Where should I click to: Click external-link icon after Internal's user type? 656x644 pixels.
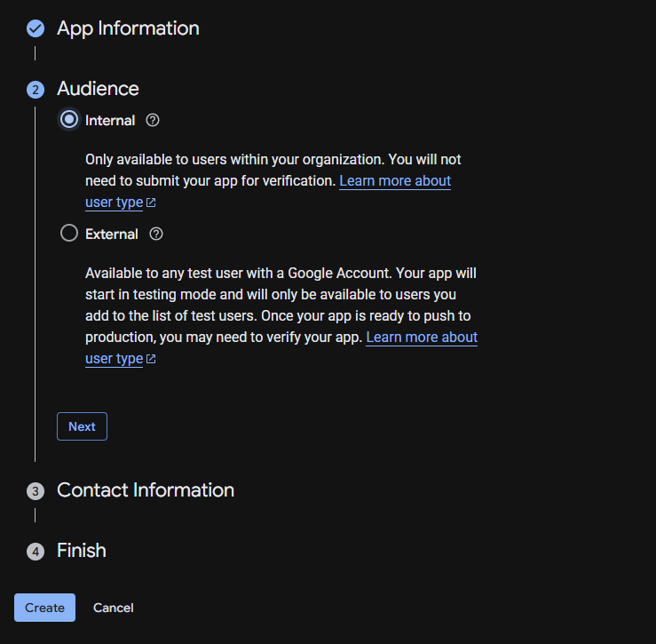(151, 203)
